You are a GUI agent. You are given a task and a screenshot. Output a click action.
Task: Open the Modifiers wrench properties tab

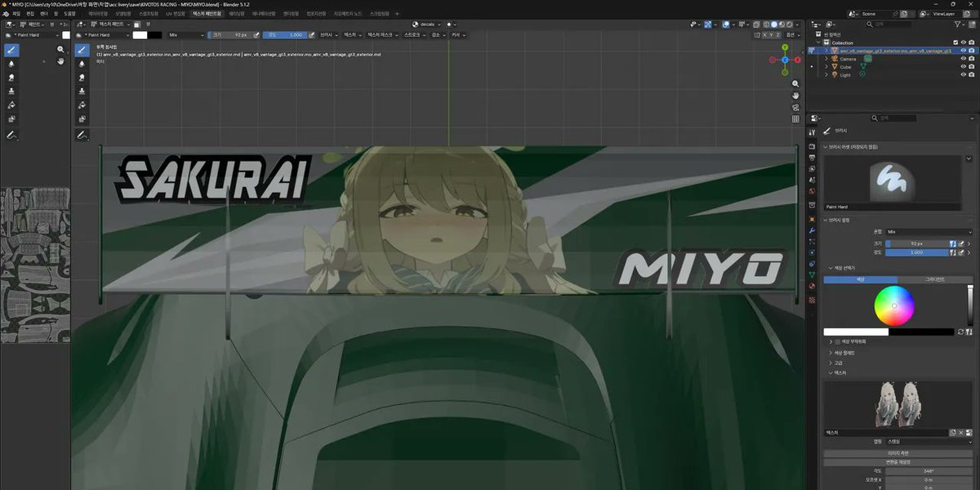coord(812,231)
